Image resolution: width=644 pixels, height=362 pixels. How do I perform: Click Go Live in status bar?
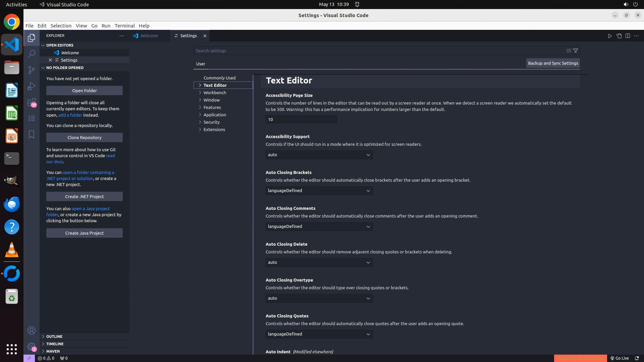point(620,358)
